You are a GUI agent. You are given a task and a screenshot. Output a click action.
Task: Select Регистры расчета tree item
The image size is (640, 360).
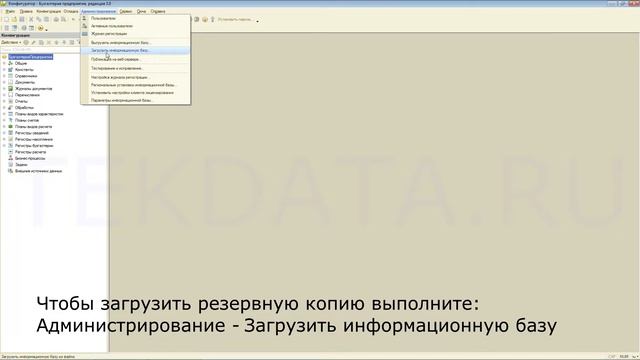pyautogui.click(x=30, y=152)
